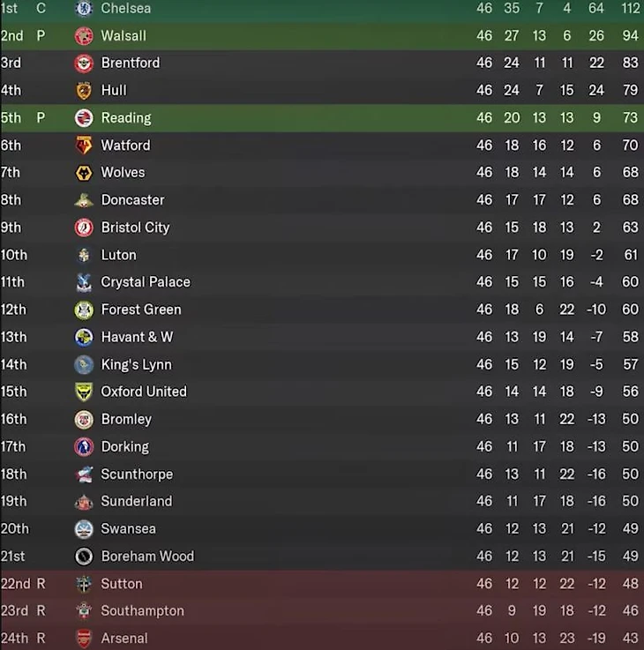644x650 pixels.
Task: Click the Wolves wolf-head badge
Action: (x=84, y=173)
